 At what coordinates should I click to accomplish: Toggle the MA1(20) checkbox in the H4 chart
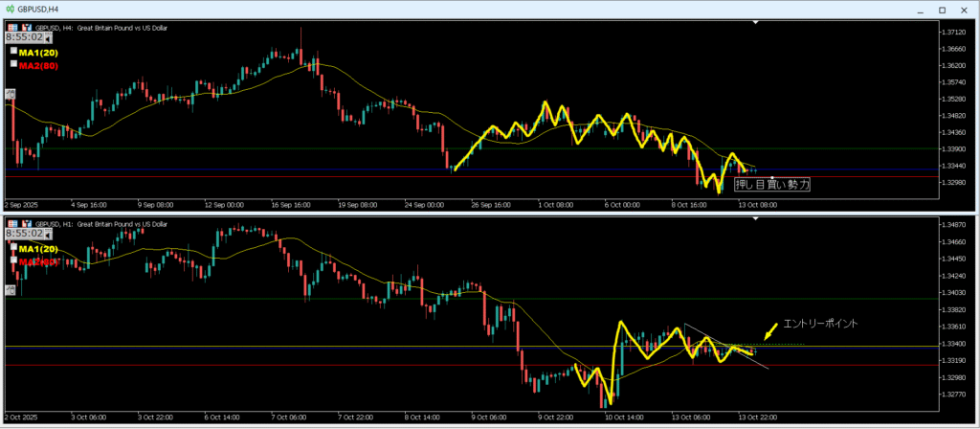click(x=13, y=52)
